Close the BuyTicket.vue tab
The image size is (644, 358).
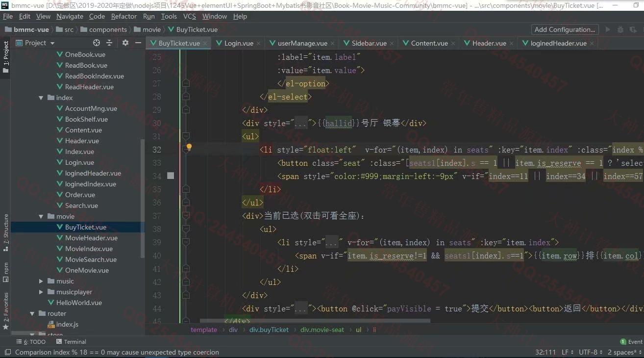(205, 43)
